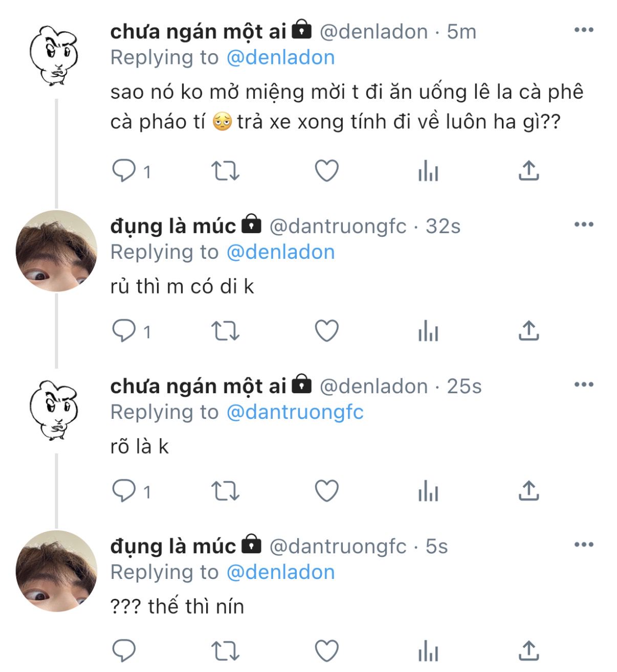The width and height of the screenshot is (617, 672).
Task: Open more options for the first tweet
Action: (x=584, y=30)
